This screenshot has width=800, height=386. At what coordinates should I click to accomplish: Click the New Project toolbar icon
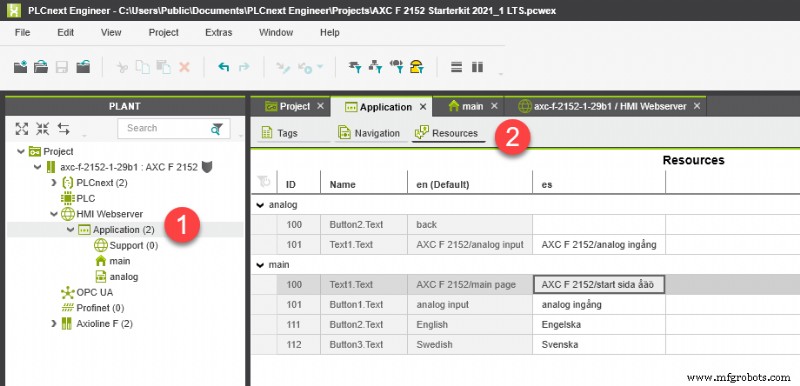(20, 67)
